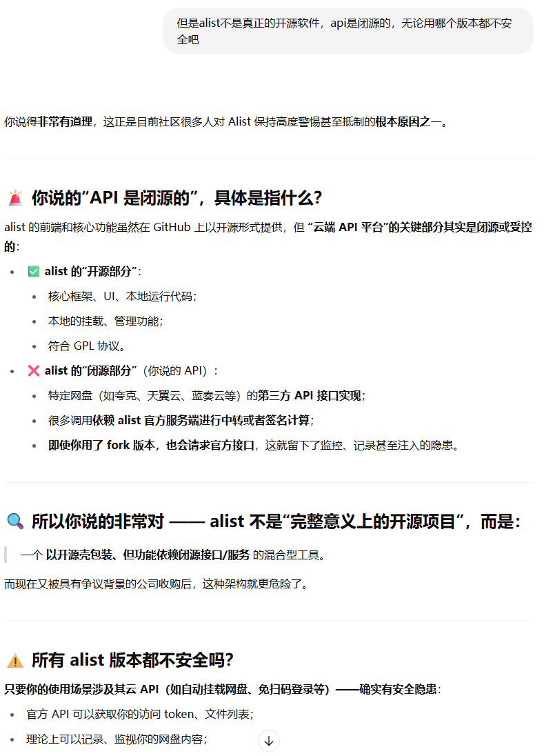544x756 pixels.
Task: Click the red siren emoji icon
Action: tap(15, 199)
